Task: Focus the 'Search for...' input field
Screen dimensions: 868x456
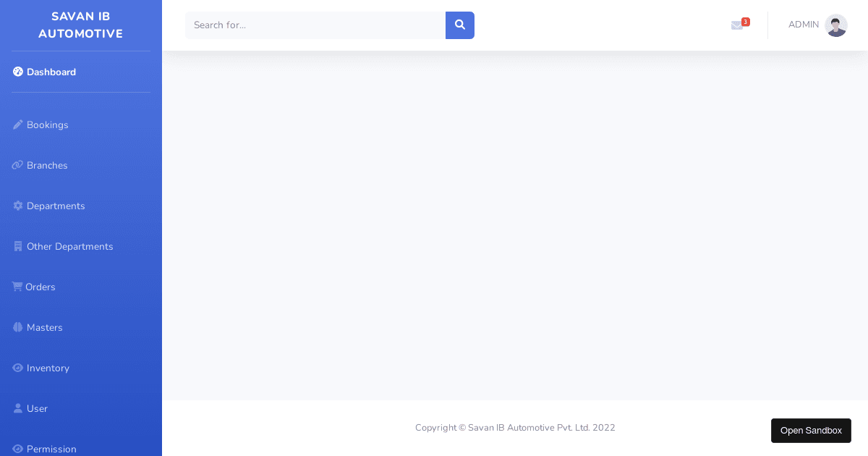Action: 315,25
